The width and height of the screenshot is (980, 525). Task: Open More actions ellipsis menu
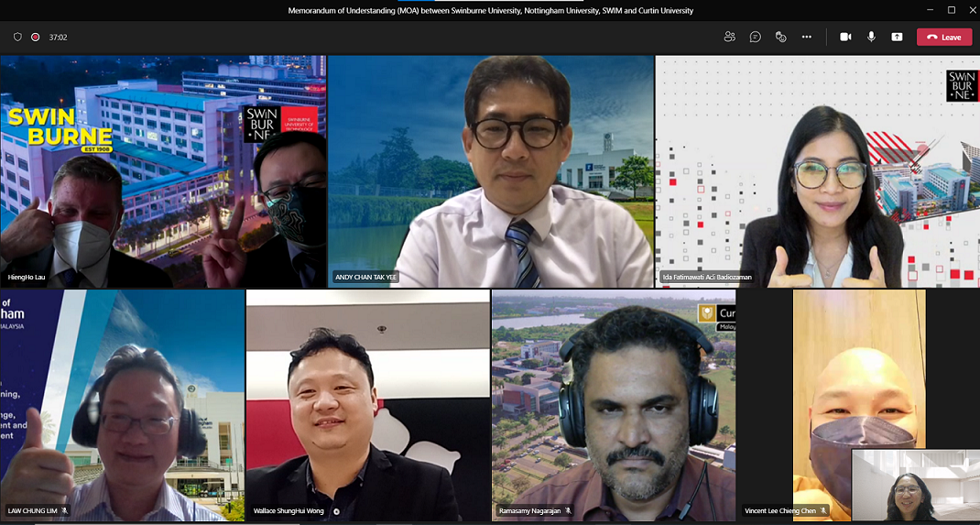[x=807, y=37]
